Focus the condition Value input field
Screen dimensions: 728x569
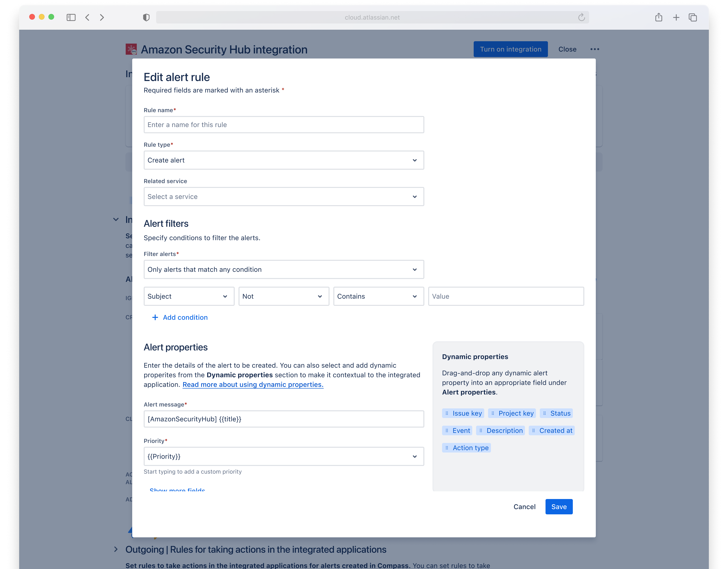click(x=506, y=296)
